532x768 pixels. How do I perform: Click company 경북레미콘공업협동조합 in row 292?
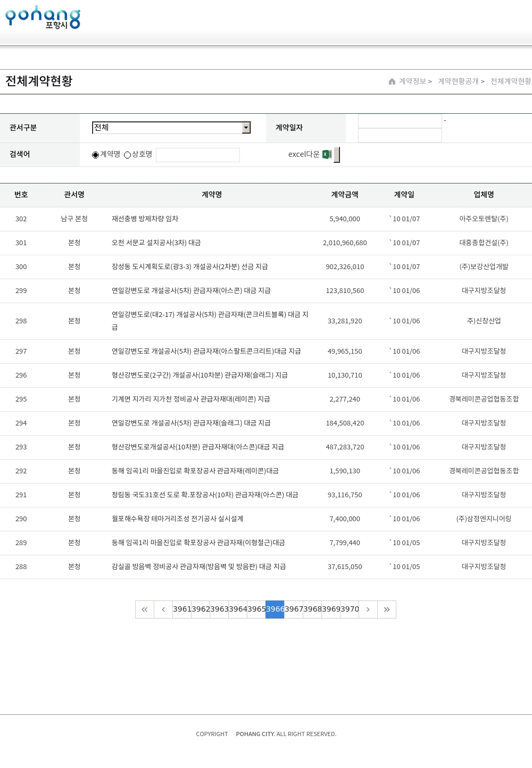[484, 471]
